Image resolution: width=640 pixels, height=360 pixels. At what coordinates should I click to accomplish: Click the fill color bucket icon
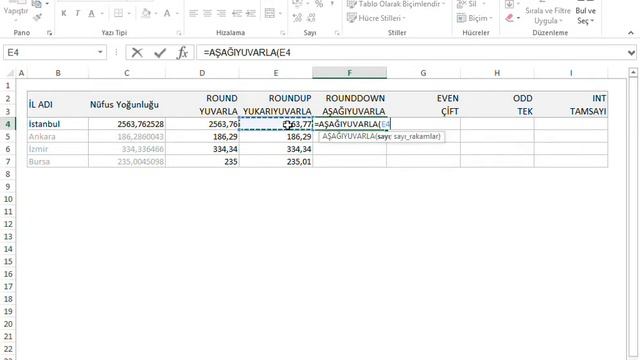(x=146, y=13)
